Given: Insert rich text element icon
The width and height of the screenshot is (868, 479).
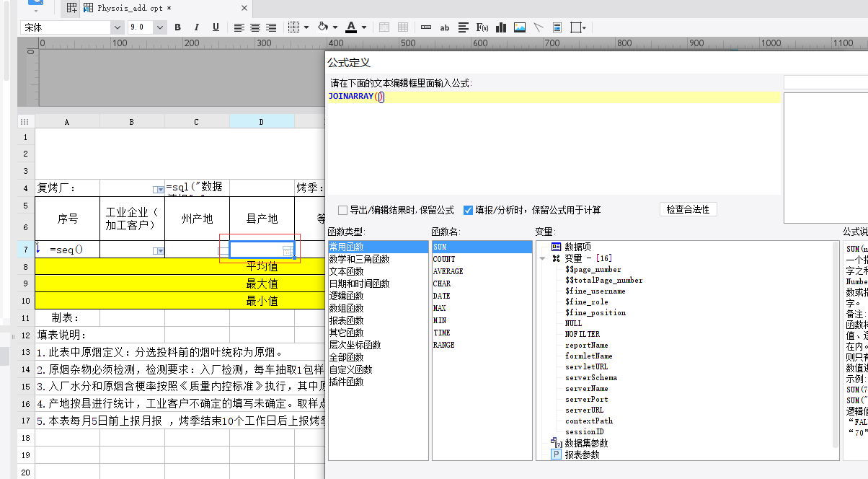Looking at the screenshot, I should pos(464,27).
